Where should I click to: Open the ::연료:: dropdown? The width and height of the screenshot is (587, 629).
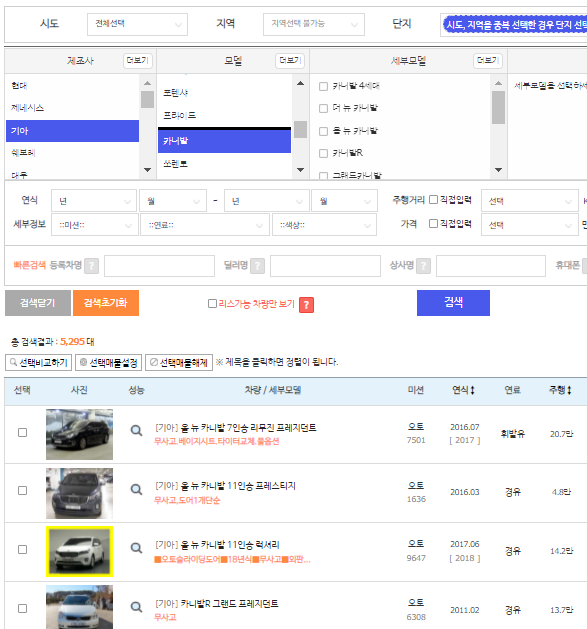tap(205, 225)
